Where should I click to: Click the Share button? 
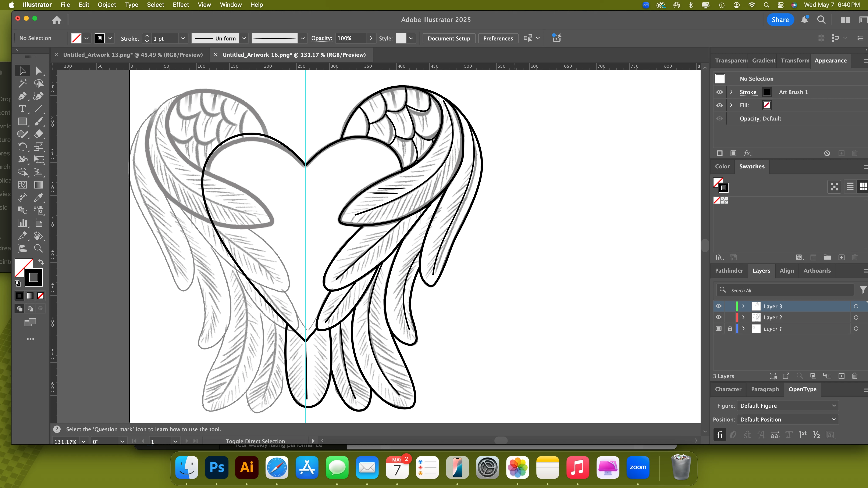780,19
